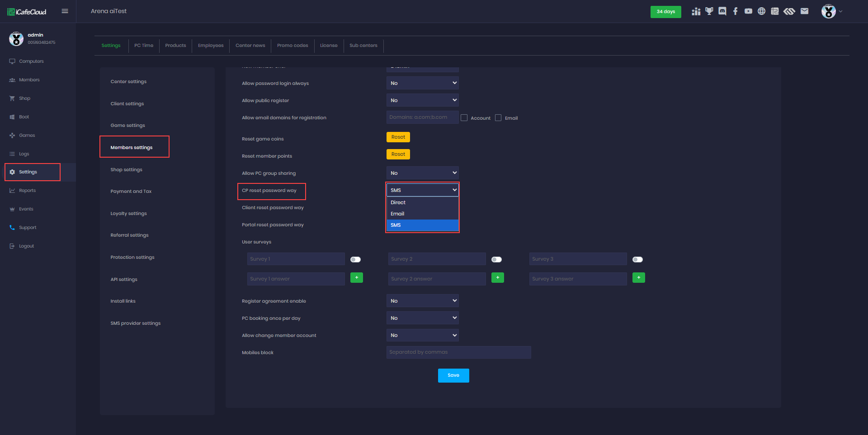This screenshot has height=435, width=868.
Task: Open the Discord icon in the top bar
Action: coord(722,11)
